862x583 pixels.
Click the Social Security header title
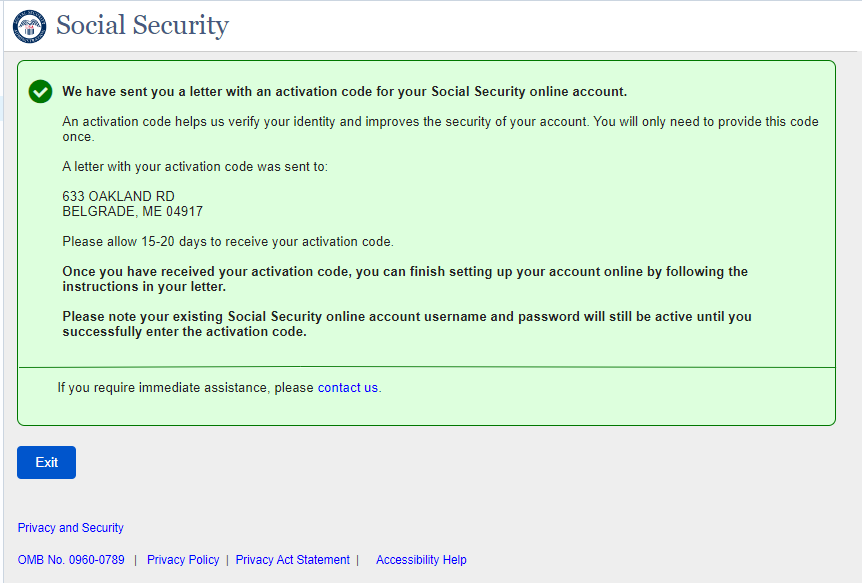142,26
